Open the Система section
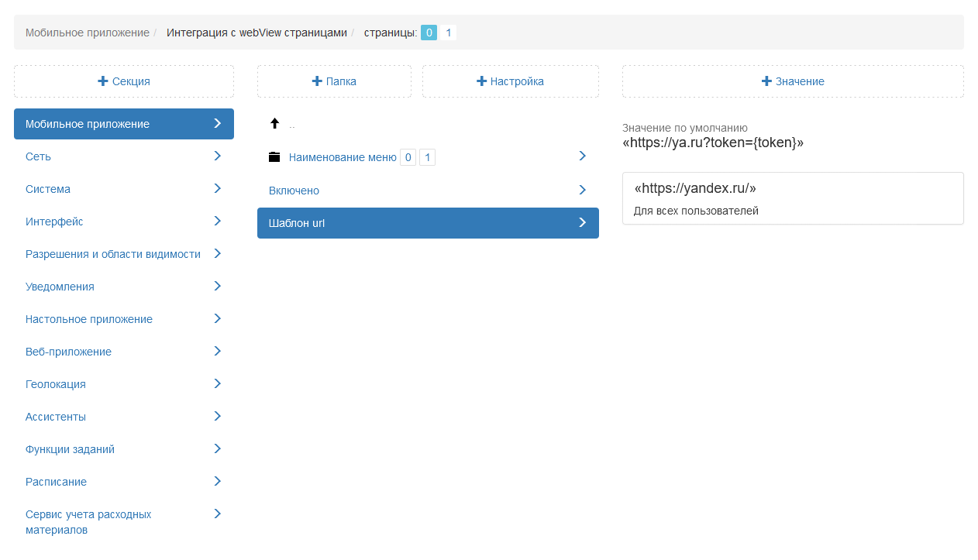This screenshot has height=560, width=978. [48, 189]
